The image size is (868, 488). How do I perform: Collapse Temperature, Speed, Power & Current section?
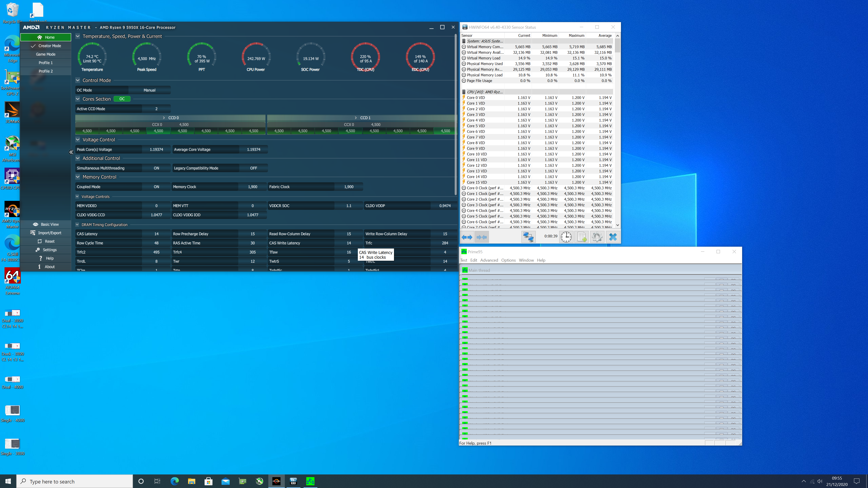[78, 36]
